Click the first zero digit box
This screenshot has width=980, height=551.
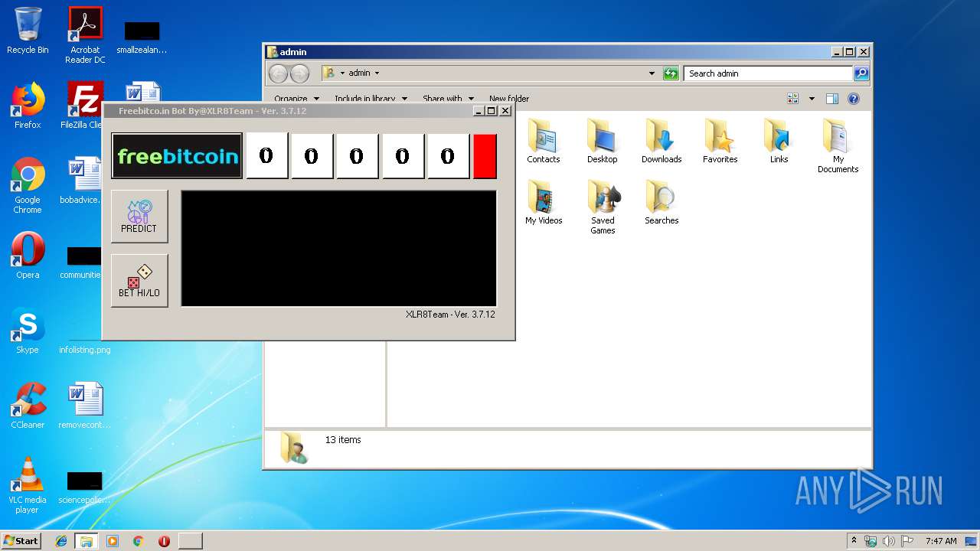pyautogui.click(x=266, y=156)
